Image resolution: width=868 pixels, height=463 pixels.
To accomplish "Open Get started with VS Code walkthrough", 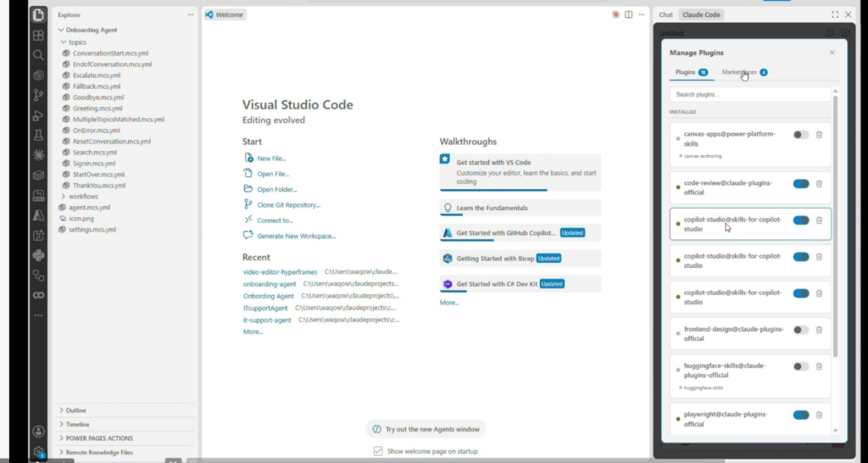I will (520, 172).
